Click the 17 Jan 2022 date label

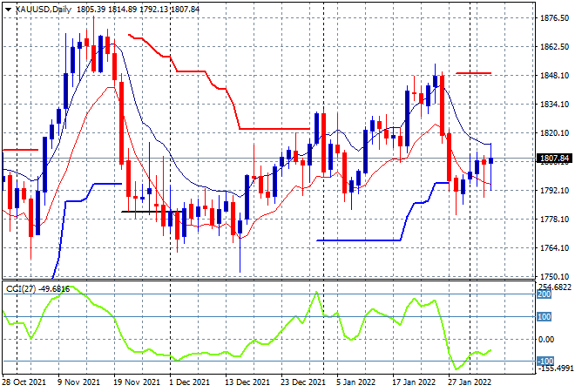pos(414,382)
